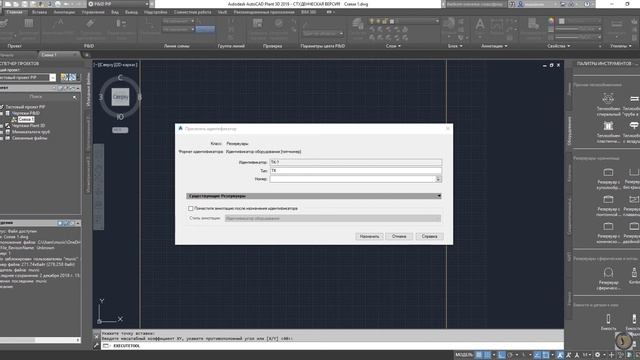Toggle 2D object snap in status bar
The image size is (640, 360).
coord(546,355)
